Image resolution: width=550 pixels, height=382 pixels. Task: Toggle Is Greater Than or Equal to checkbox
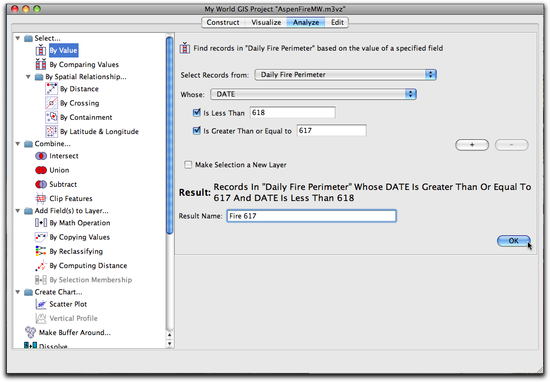[197, 130]
